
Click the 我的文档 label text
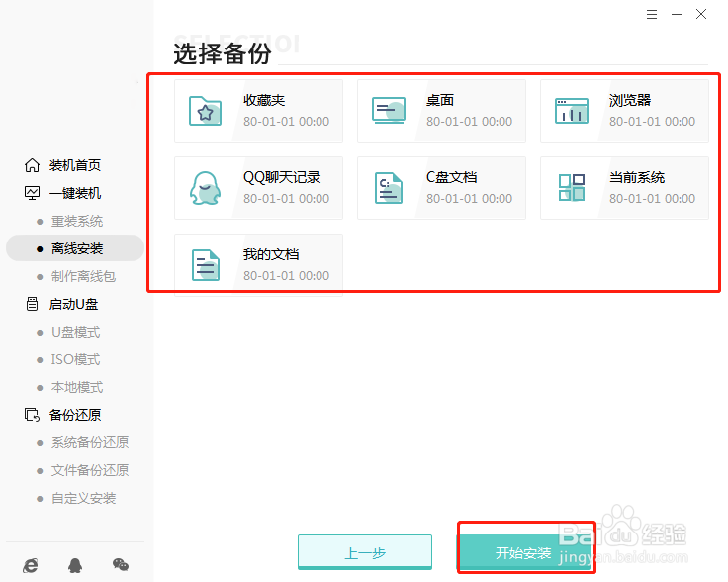pyautogui.click(x=271, y=254)
